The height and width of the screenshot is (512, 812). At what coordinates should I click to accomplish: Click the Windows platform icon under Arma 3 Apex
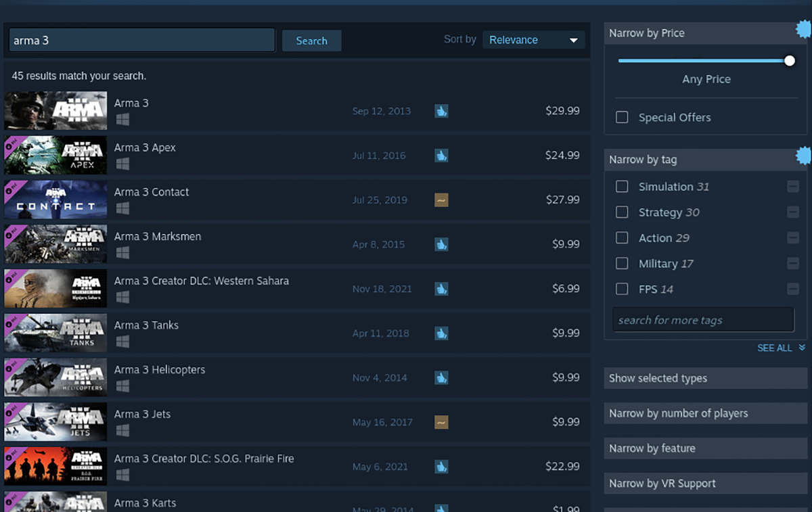tap(122, 164)
